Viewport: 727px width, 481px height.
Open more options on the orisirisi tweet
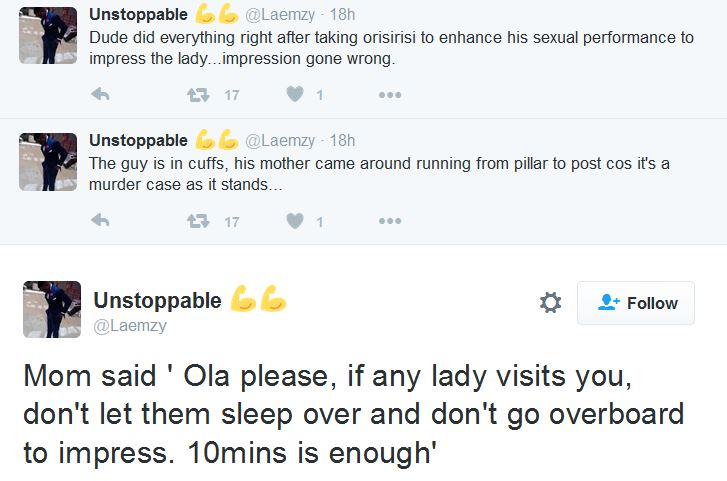pyautogui.click(x=390, y=95)
